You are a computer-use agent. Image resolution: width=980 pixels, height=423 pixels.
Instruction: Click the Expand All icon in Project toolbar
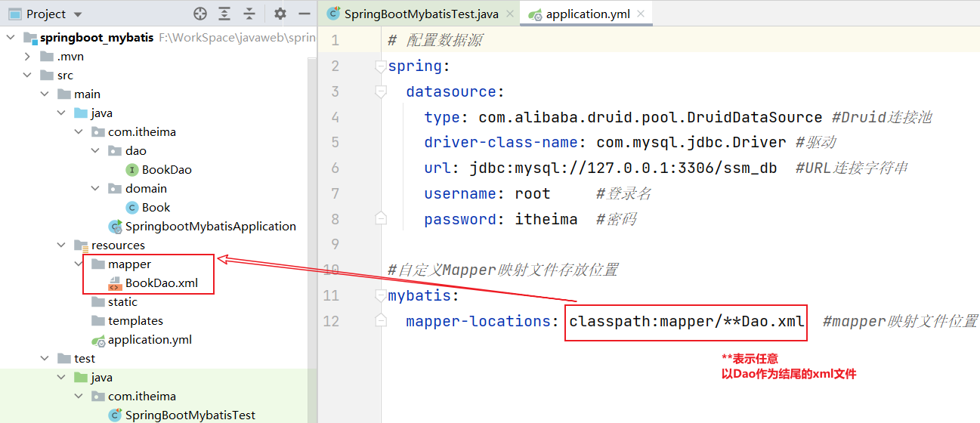pyautogui.click(x=225, y=14)
